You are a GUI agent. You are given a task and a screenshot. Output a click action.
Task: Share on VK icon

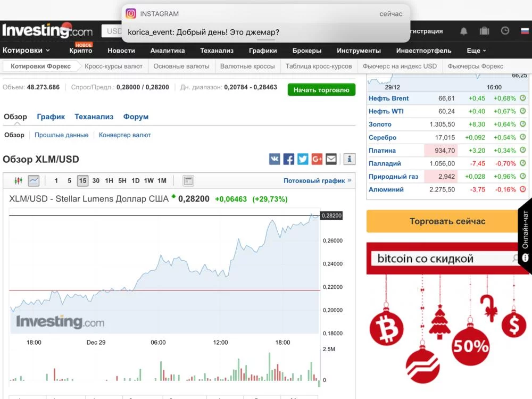click(275, 159)
